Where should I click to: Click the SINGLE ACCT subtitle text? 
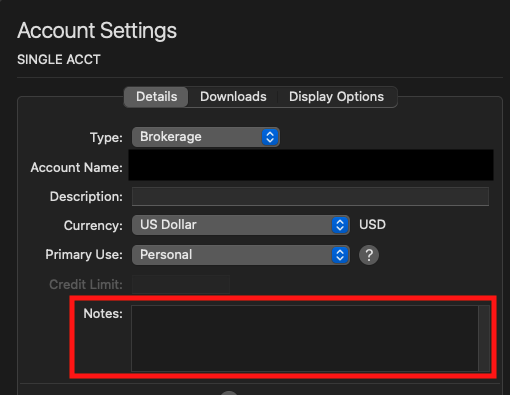[59, 60]
